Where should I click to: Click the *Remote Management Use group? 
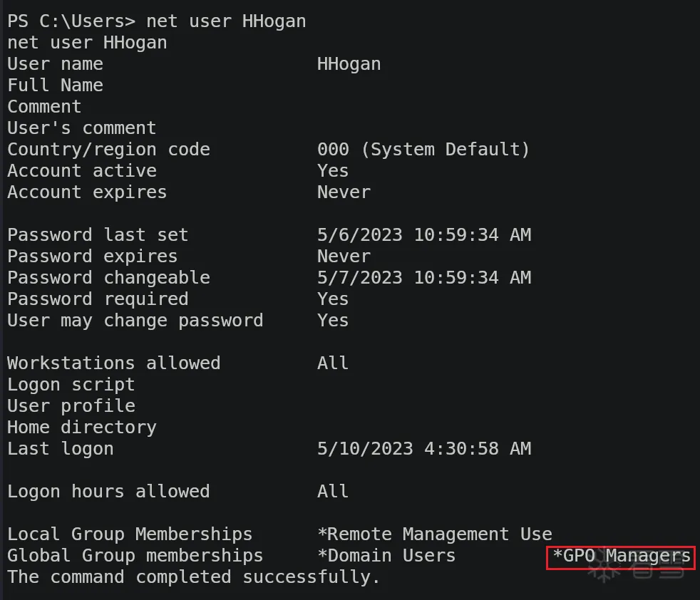[x=434, y=534]
